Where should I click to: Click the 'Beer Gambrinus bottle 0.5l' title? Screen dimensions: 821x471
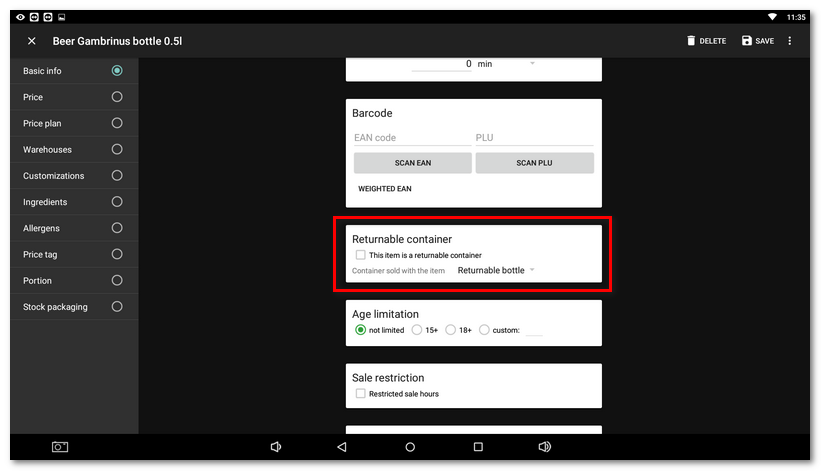[x=117, y=41]
